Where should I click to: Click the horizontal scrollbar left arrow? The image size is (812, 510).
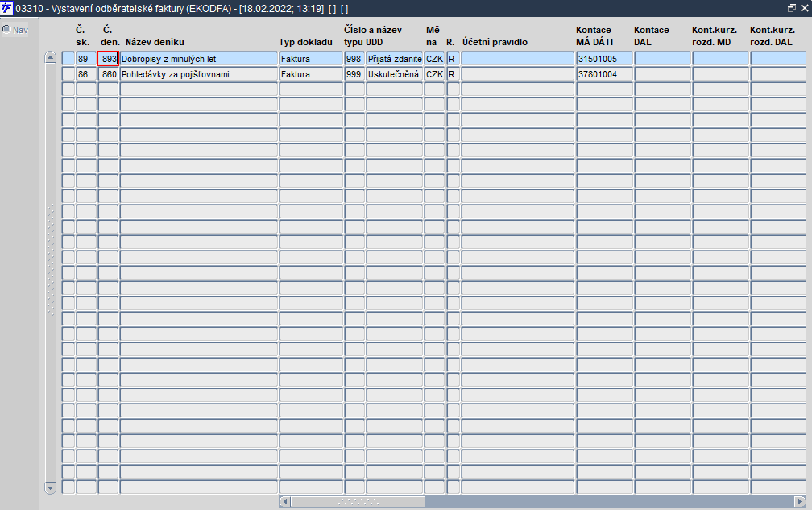point(284,501)
